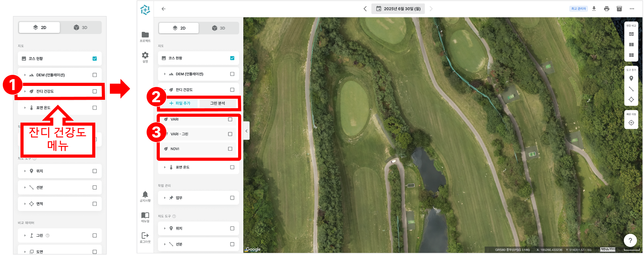Screen dimensions: 644x255
Task: Download the current map data
Action: click(594, 9)
